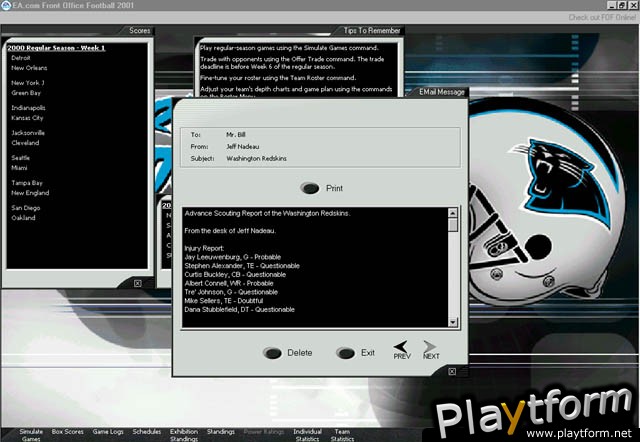640x442 pixels.
Task: Click the Dana Stubblefield injury line
Action: [x=240, y=310]
